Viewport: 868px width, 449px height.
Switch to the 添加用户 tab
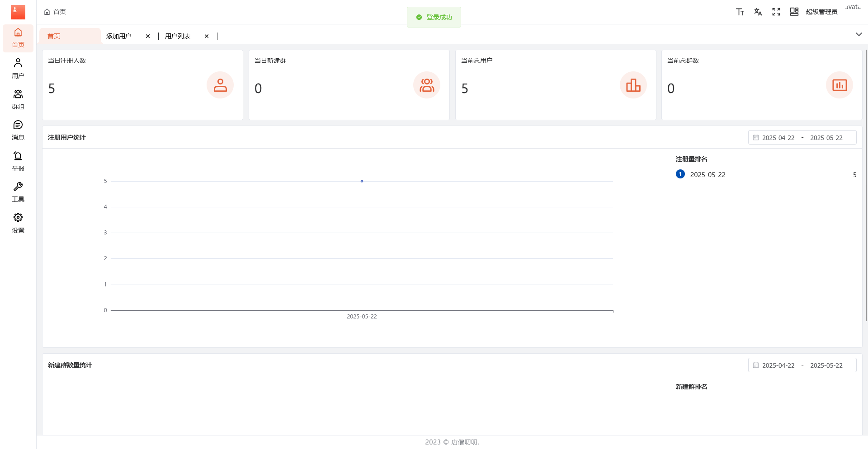(119, 36)
